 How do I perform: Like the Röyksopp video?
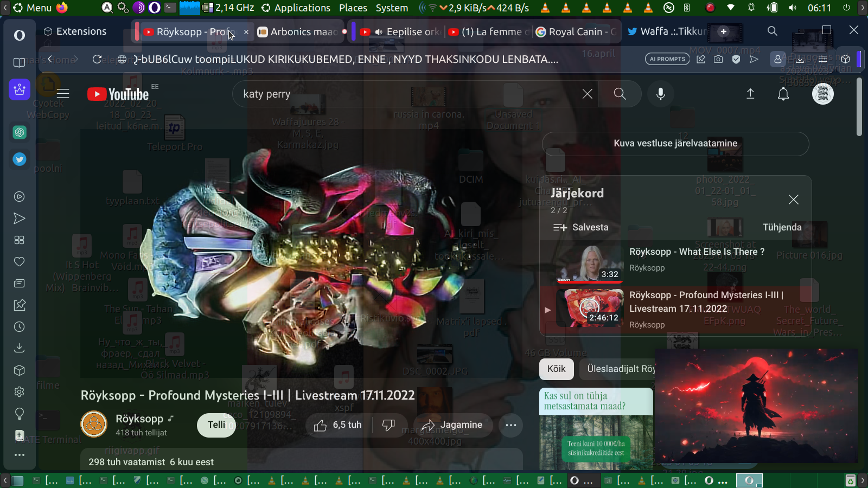pos(338,425)
